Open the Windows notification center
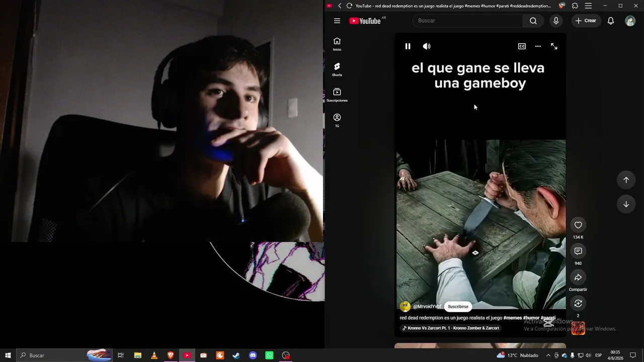The width and height of the screenshot is (644, 362). pos(633,355)
